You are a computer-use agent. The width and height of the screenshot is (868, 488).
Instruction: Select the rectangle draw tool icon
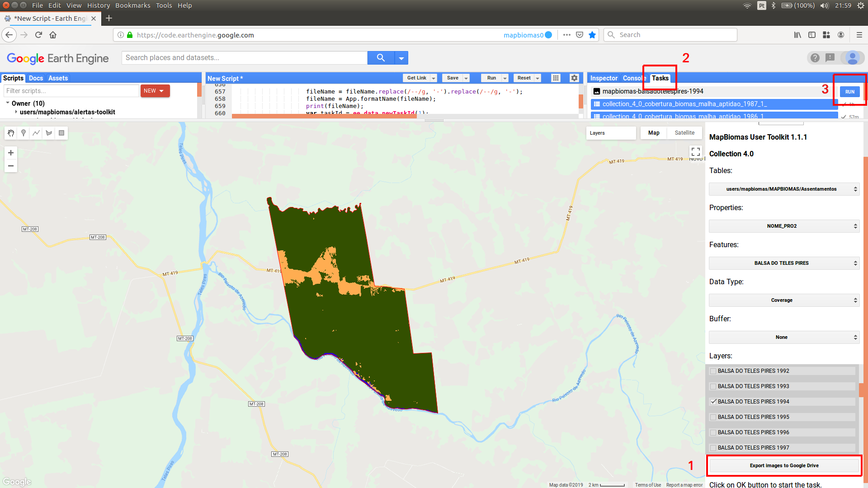[62, 132]
